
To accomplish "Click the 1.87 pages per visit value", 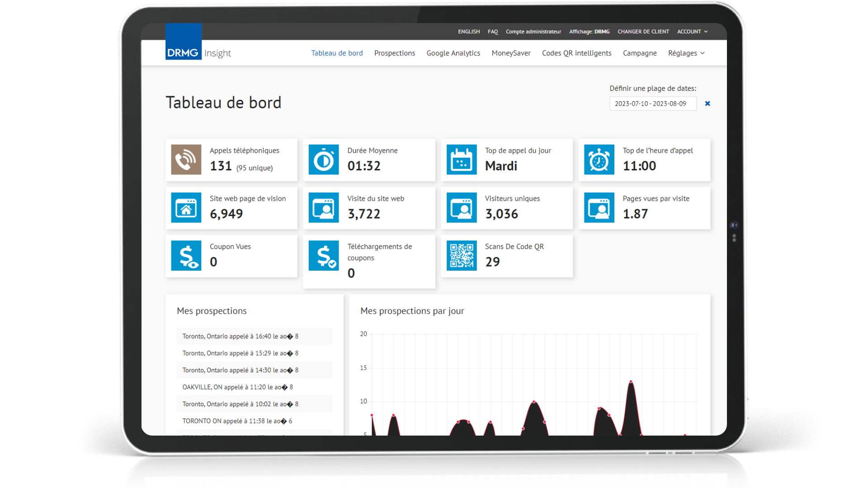I will (635, 214).
